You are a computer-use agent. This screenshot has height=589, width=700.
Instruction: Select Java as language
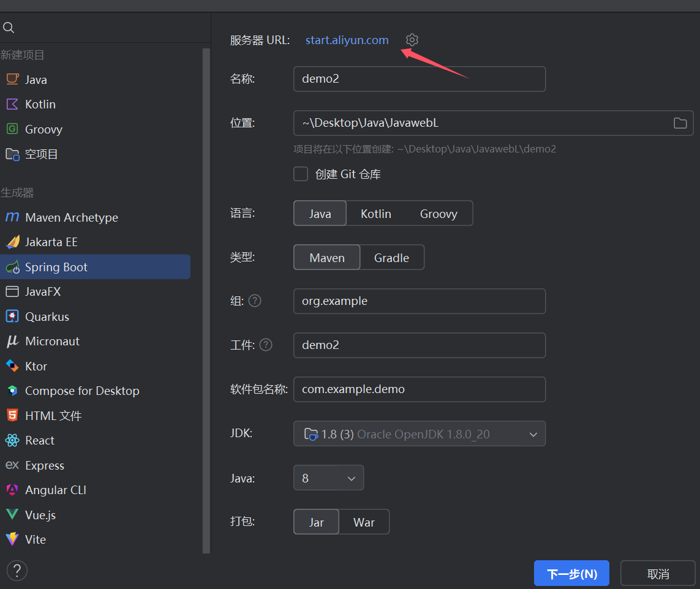[x=320, y=213]
